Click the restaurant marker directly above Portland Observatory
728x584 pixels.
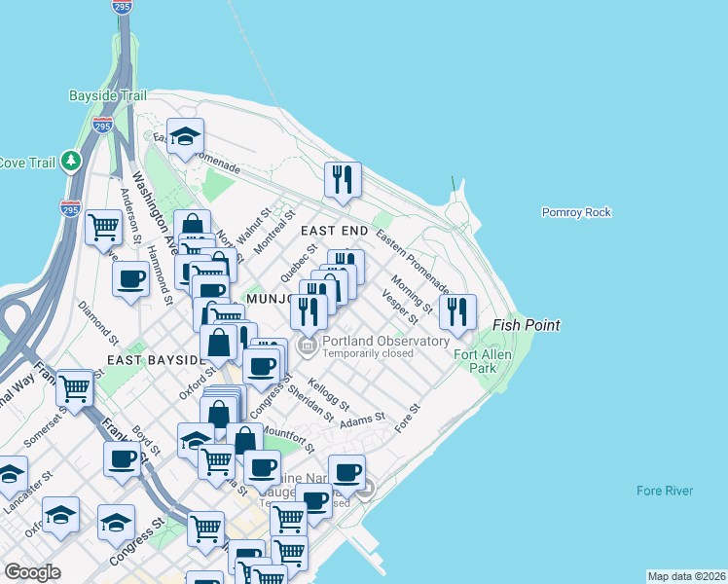pyautogui.click(x=309, y=313)
